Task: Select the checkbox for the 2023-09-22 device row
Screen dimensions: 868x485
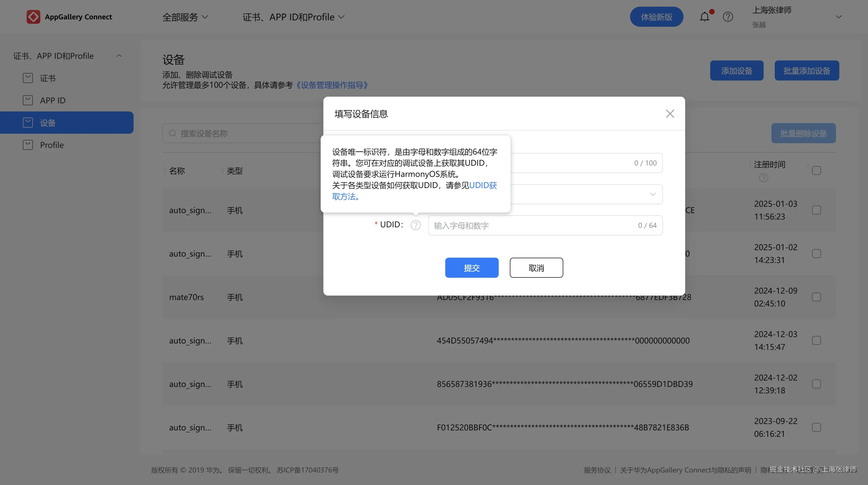Action: 817,427
